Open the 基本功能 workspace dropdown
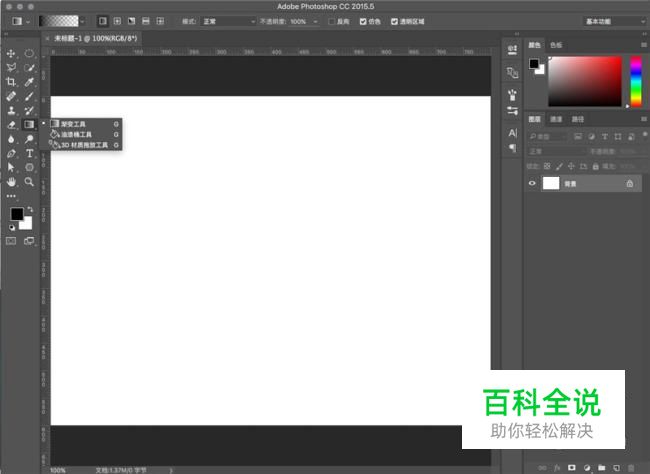The height and width of the screenshot is (474, 650). (613, 21)
